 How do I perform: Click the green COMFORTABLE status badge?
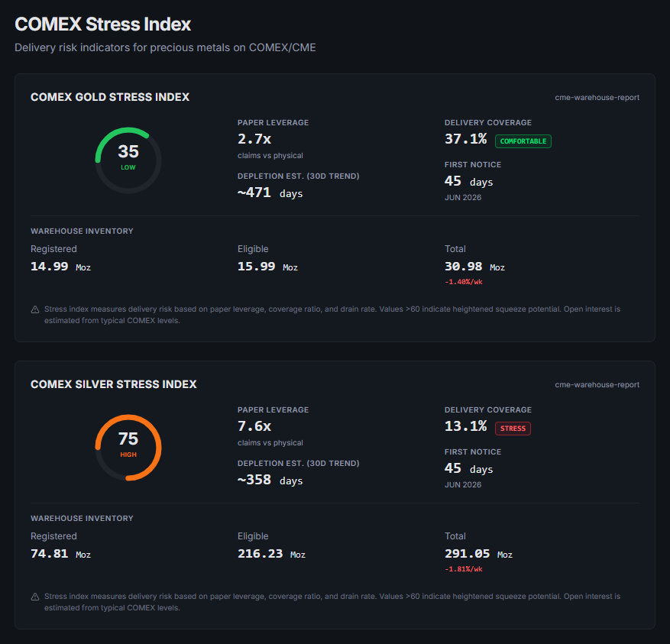coord(523,141)
